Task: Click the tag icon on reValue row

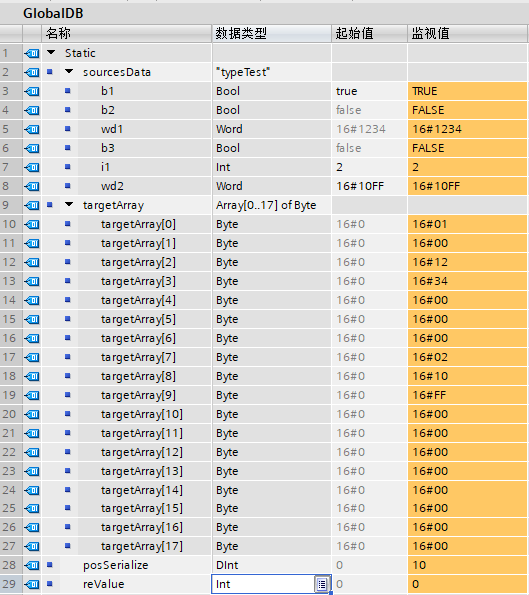Action: point(32,584)
